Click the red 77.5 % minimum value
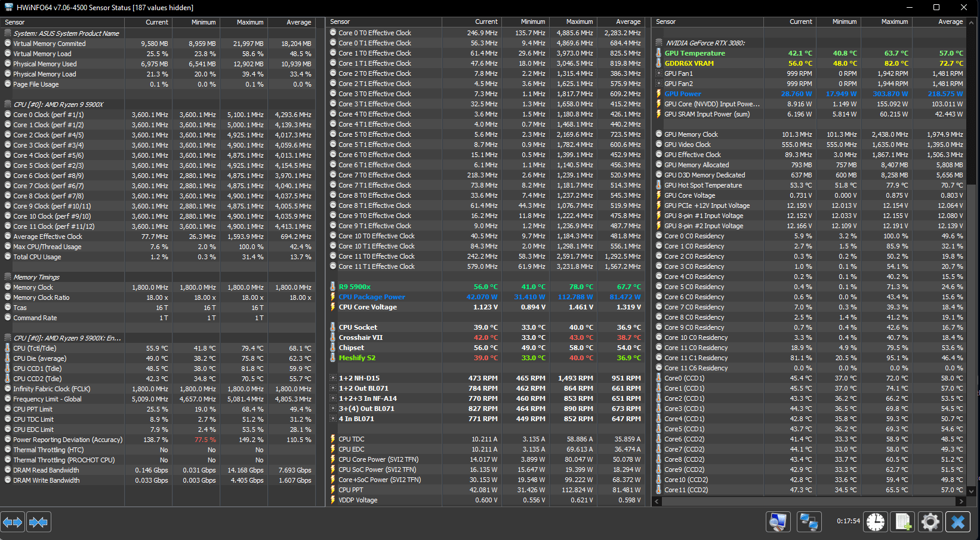Screen dimensions: 980x540 tap(205, 440)
